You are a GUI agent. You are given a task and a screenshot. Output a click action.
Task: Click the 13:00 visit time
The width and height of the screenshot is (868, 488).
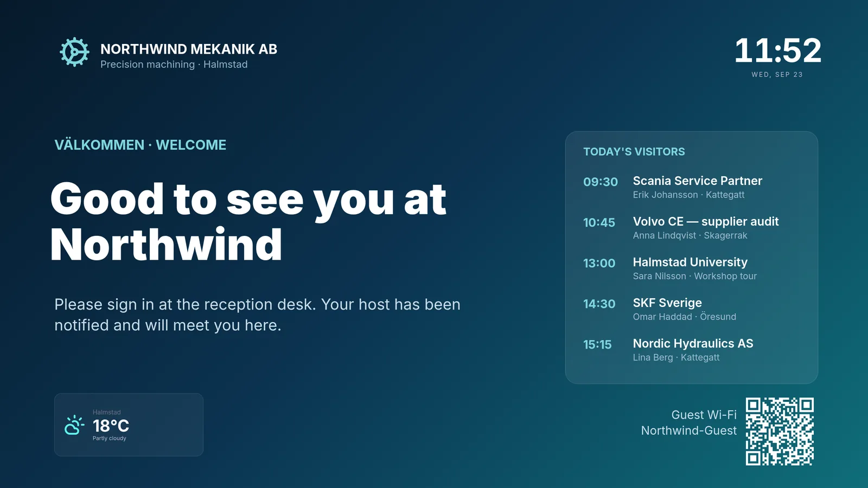coord(599,264)
